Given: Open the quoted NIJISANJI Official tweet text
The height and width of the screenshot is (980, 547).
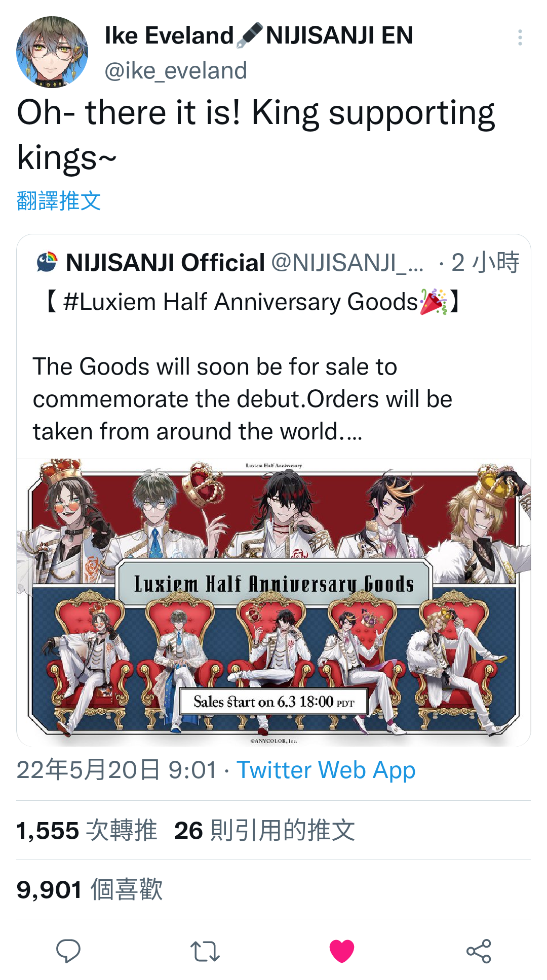Looking at the screenshot, I should point(243,399).
